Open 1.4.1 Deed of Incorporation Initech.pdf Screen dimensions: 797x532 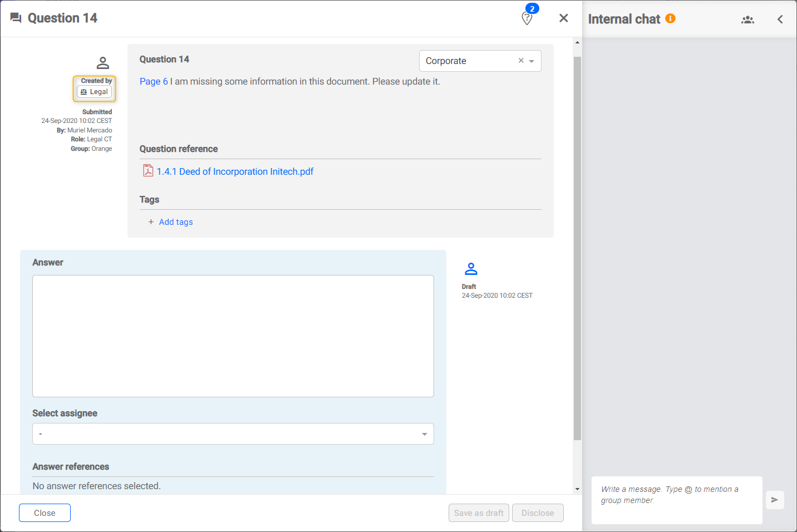point(235,171)
